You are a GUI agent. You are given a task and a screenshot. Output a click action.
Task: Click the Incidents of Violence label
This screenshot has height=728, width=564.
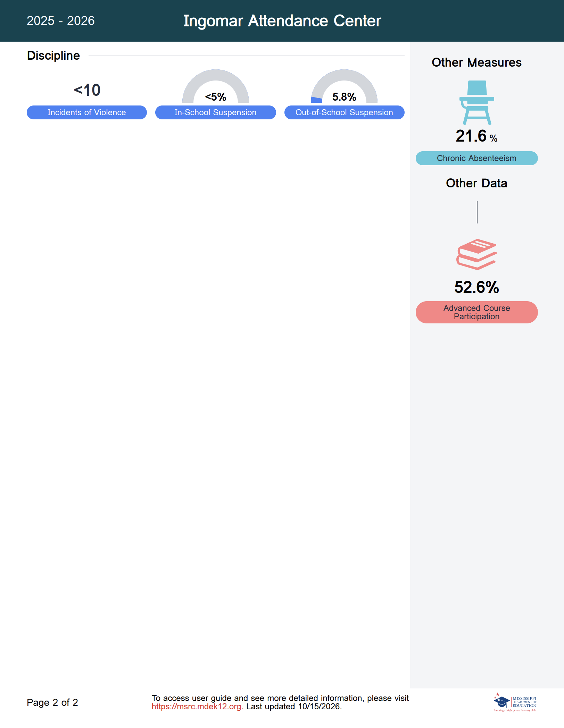tap(87, 112)
